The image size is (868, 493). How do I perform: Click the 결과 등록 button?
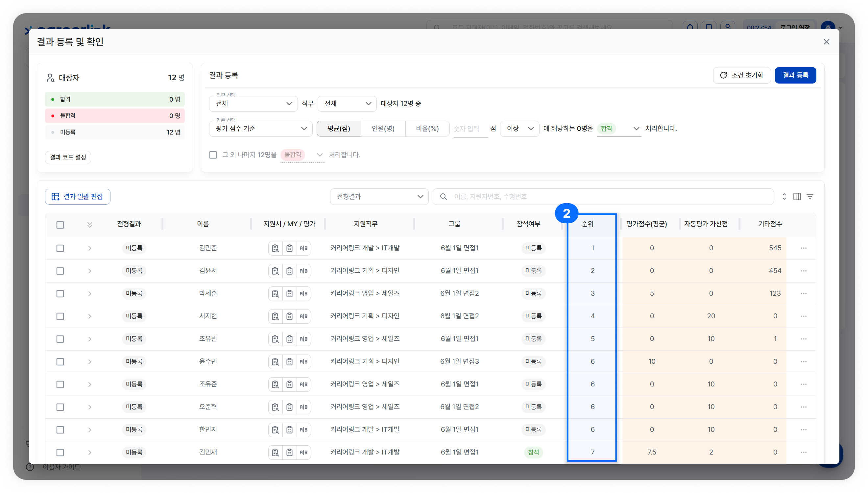(x=795, y=75)
